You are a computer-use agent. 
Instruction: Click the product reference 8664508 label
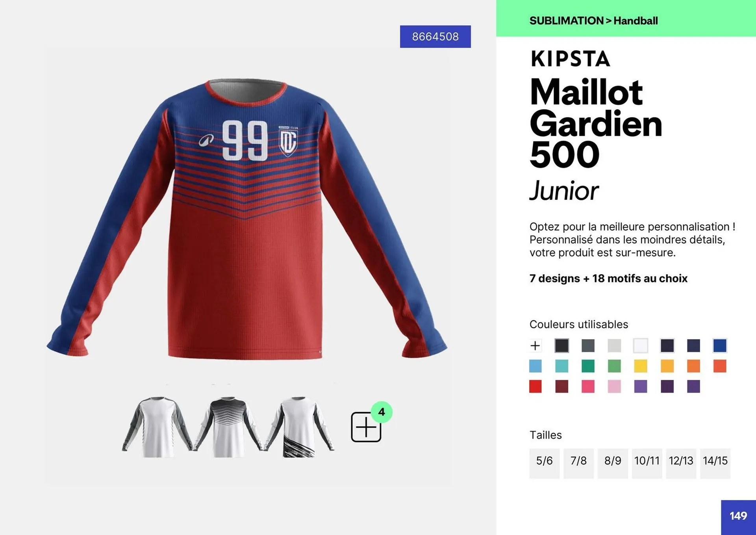coord(435,37)
